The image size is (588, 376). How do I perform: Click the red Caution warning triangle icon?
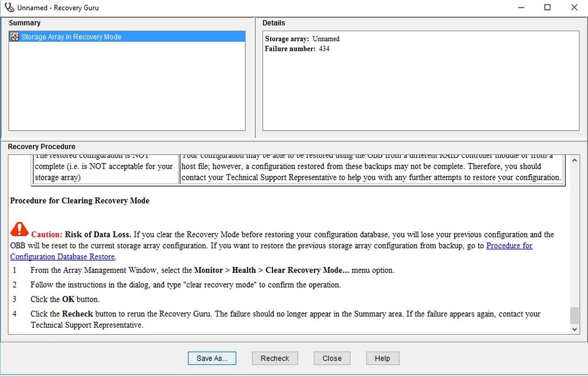click(19, 230)
